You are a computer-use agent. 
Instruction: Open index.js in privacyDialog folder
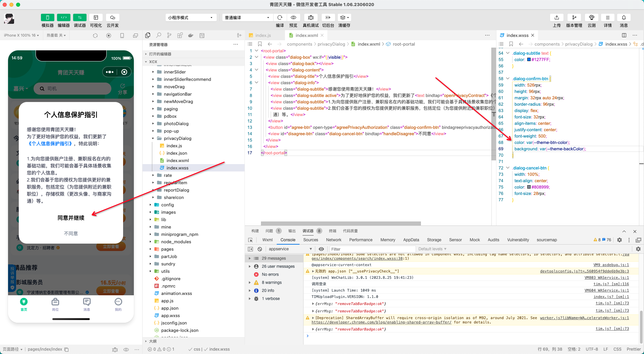(174, 146)
